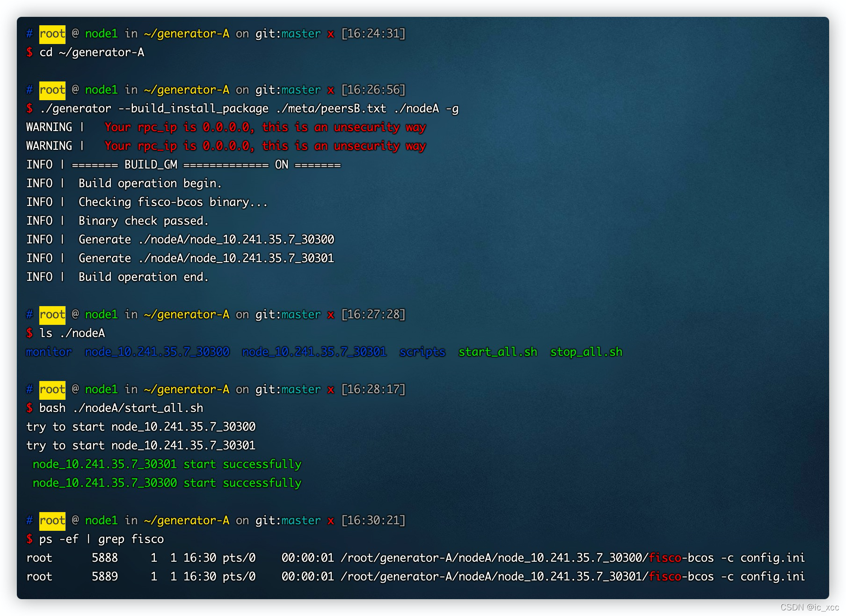Click the 'ls ./nodeA' command
Screen dimensions: 846x616
pyautogui.click(x=72, y=333)
